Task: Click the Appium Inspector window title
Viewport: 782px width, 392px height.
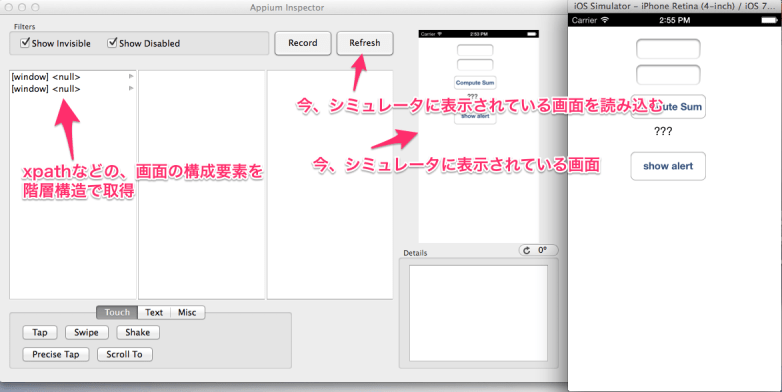Action: coord(287,7)
